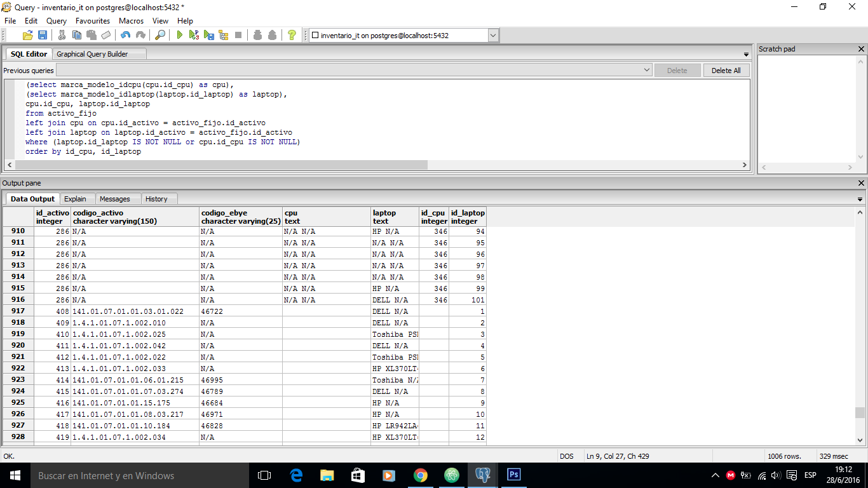Paste clipboard contents with the toolbar paste icon
Viewport: 868px width, 488px height.
(91, 35)
